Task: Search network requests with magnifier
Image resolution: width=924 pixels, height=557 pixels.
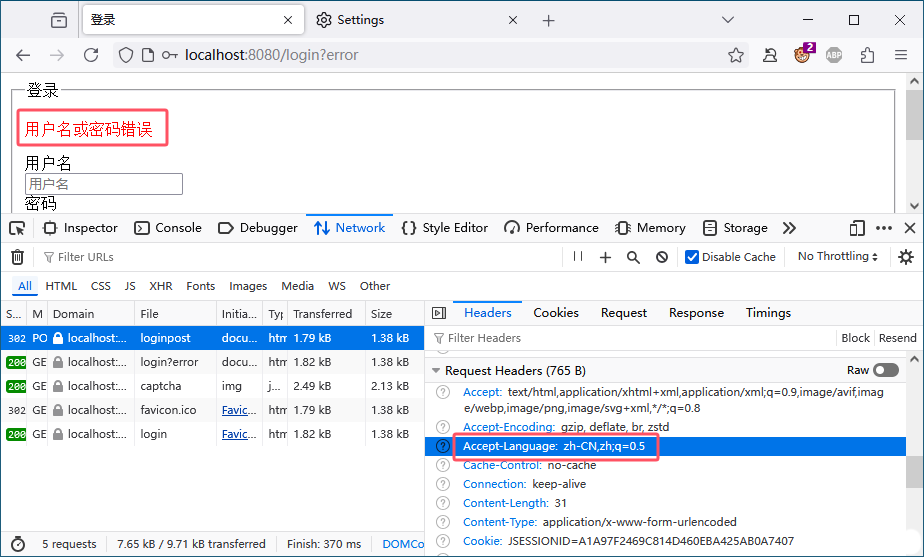Action: pos(633,257)
